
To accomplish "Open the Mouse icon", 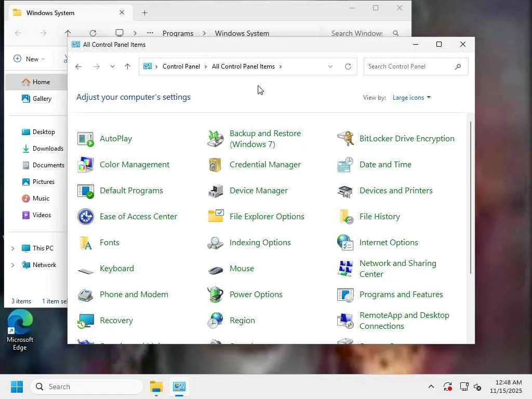I will (x=216, y=270).
